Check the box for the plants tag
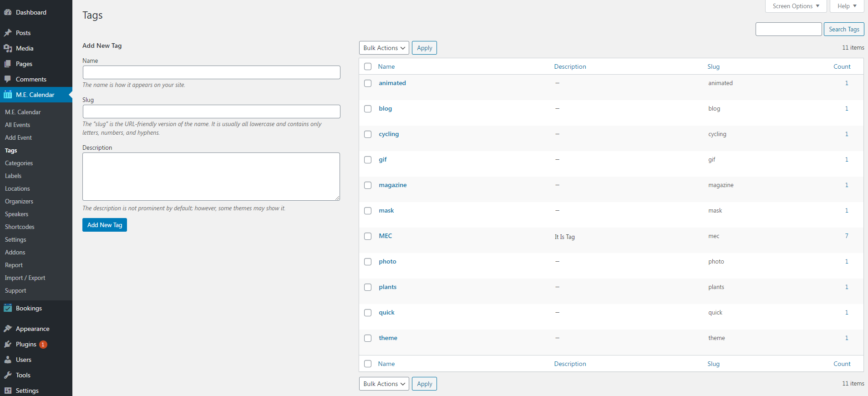 [x=368, y=287]
